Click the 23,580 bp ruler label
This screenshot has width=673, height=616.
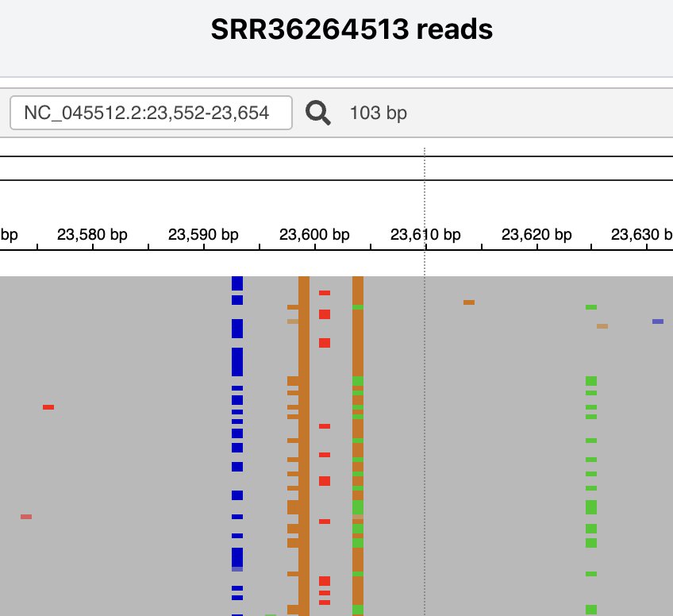click(x=92, y=235)
